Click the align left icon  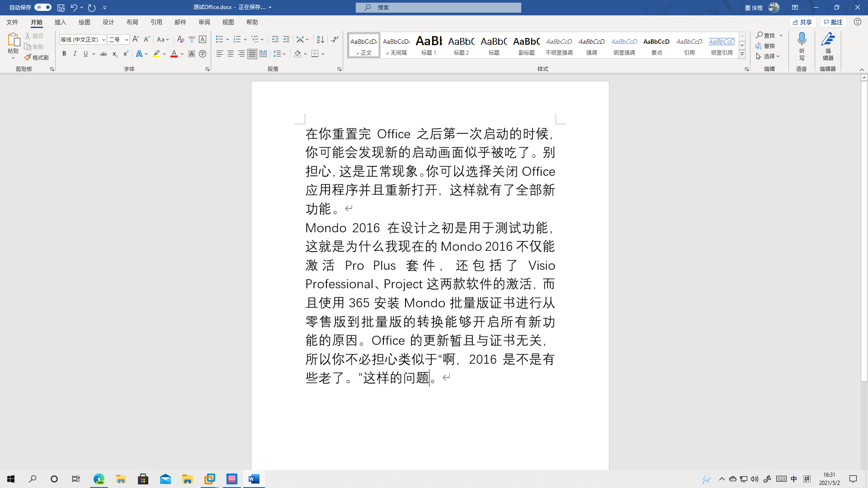[x=220, y=54]
